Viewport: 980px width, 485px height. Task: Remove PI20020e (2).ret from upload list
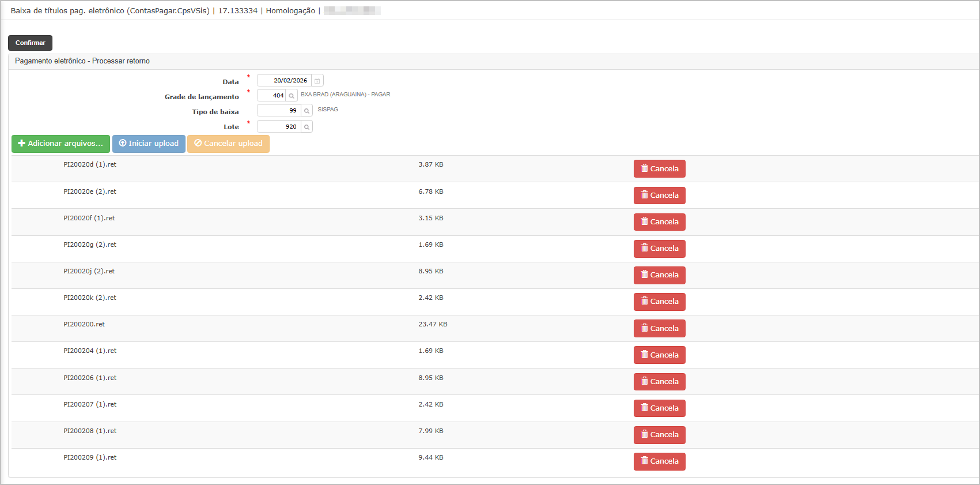click(659, 195)
